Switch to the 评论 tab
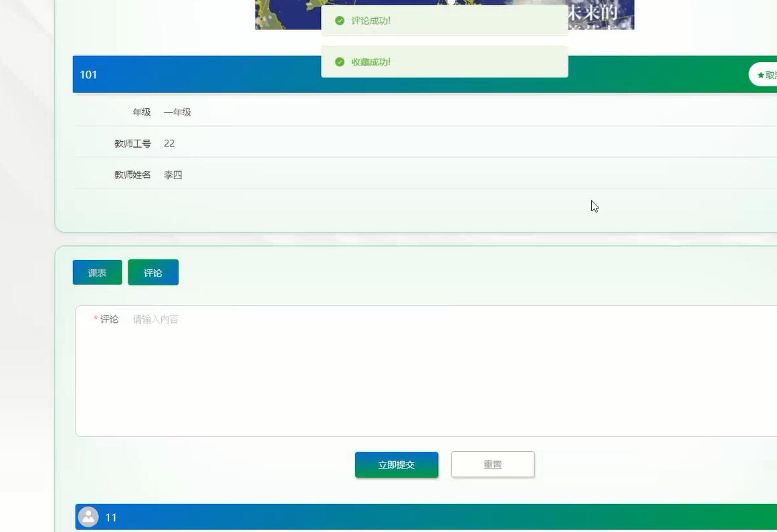The image size is (777, 532). tap(153, 273)
